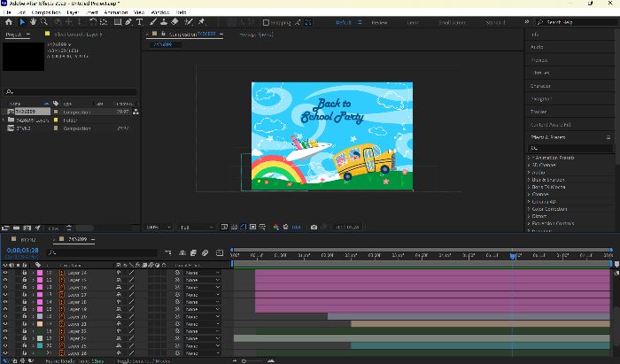Image resolution: width=620 pixels, height=364 pixels.
Task: Click the new folder icon in Project panel
Action: click(x=16, y=228)
